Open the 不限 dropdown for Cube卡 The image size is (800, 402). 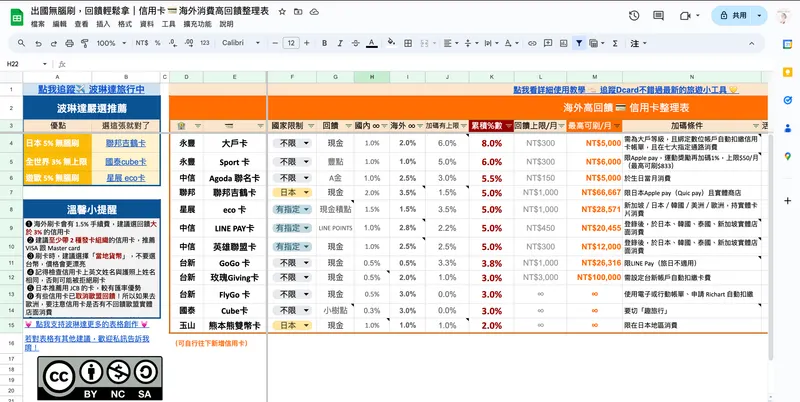coord(292,310)
